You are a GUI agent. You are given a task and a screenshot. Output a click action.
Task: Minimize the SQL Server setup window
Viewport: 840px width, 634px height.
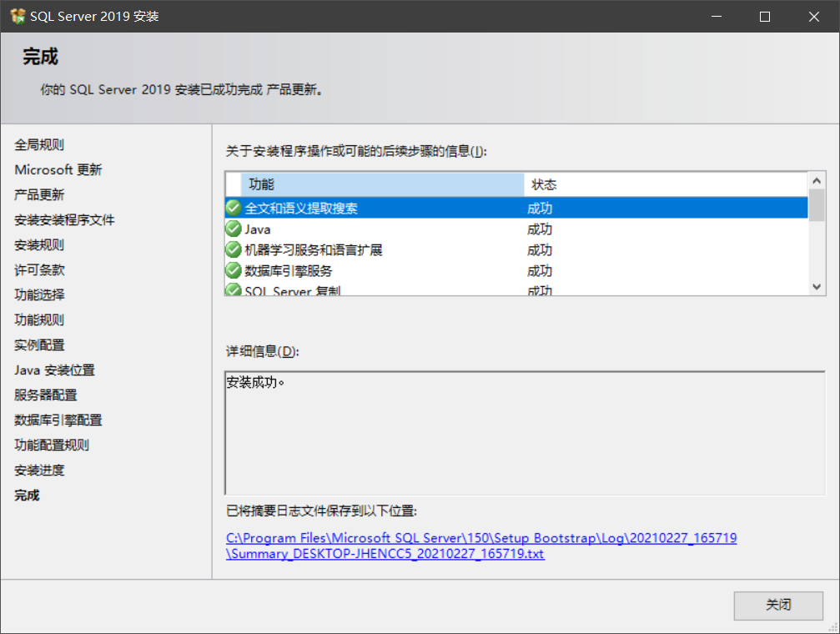(717, 17)
